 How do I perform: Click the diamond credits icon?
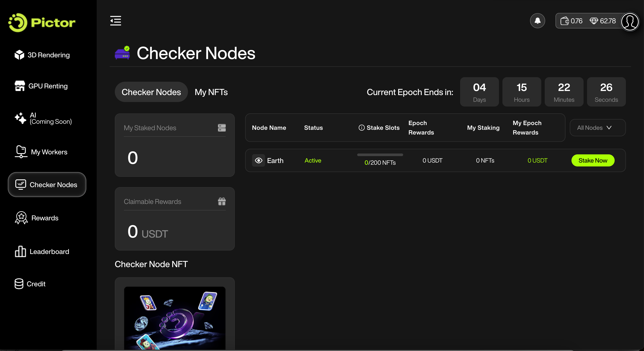coord(594,21)
